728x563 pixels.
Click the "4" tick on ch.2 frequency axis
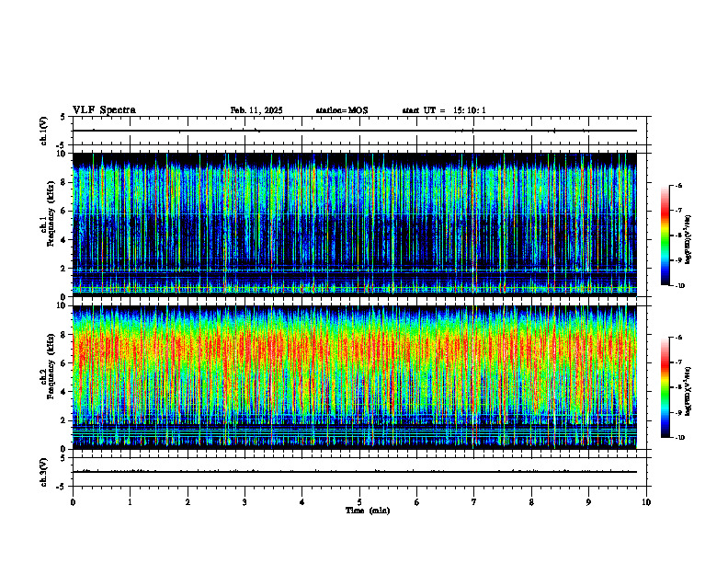click(x=64, y=392)
